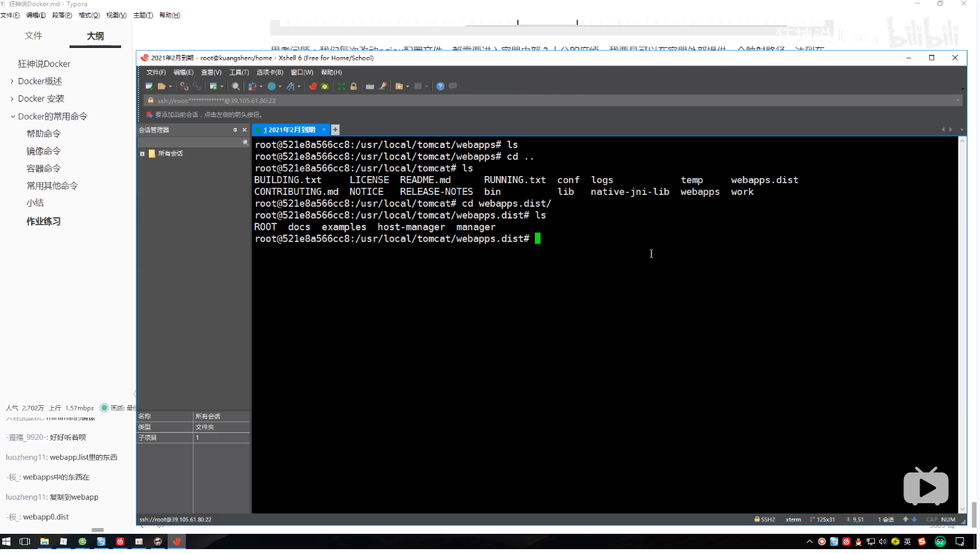
Task: Click the gray Reconnect link icon
Action: pyautogui.click(x=197, y=86)
